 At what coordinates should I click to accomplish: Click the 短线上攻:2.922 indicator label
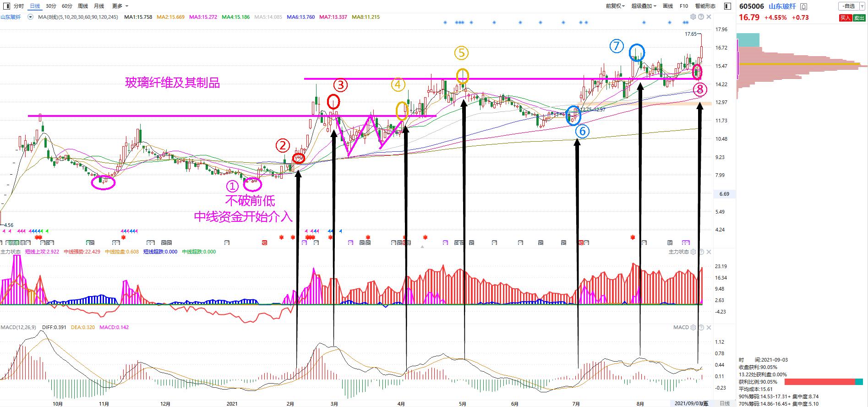(x=43, y=252)
